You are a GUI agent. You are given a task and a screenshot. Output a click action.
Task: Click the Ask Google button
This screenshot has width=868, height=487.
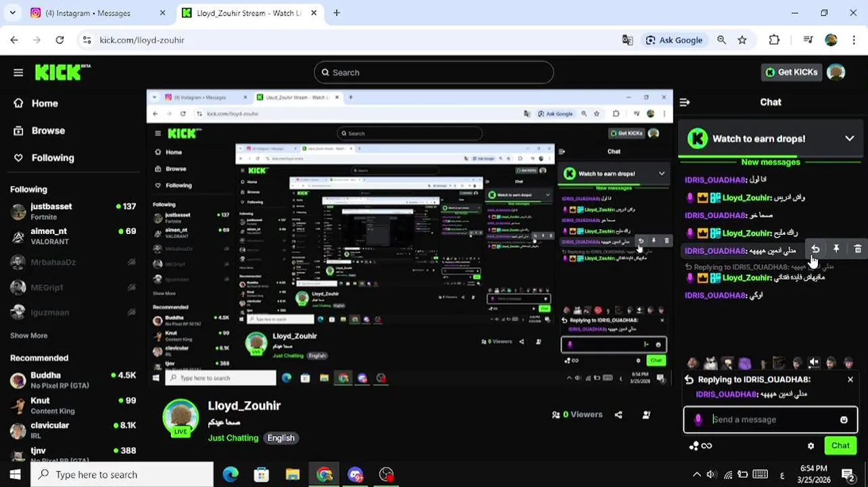tap(675, 40)
